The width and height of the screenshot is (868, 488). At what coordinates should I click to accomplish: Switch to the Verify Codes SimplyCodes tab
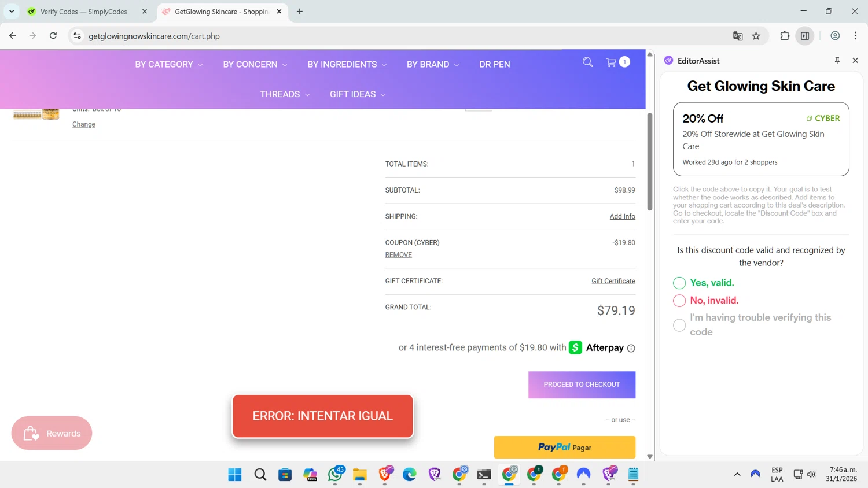84,12
